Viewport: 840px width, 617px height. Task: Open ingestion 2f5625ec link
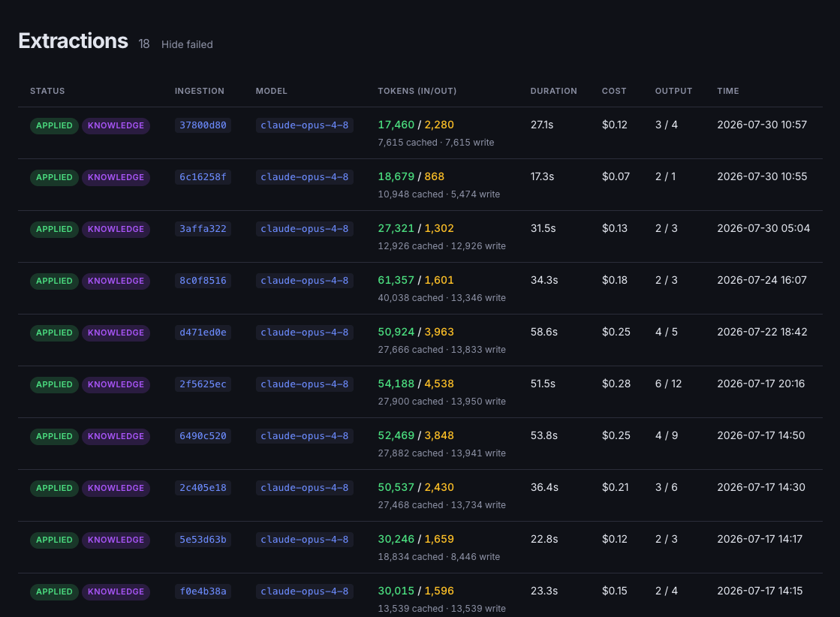[203, 384]
